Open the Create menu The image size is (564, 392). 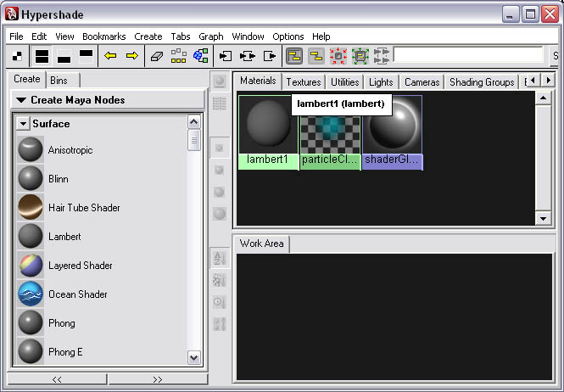click(x=148, y=36)
